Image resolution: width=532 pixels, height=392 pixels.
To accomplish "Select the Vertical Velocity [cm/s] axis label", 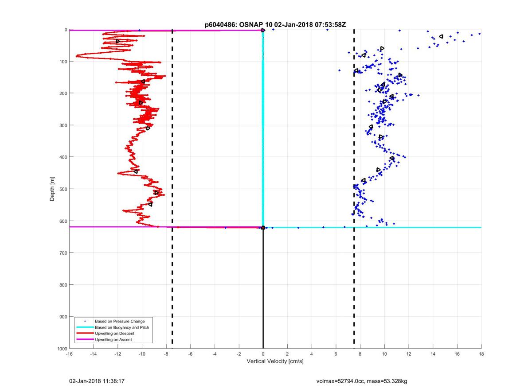I will point(275,361).
